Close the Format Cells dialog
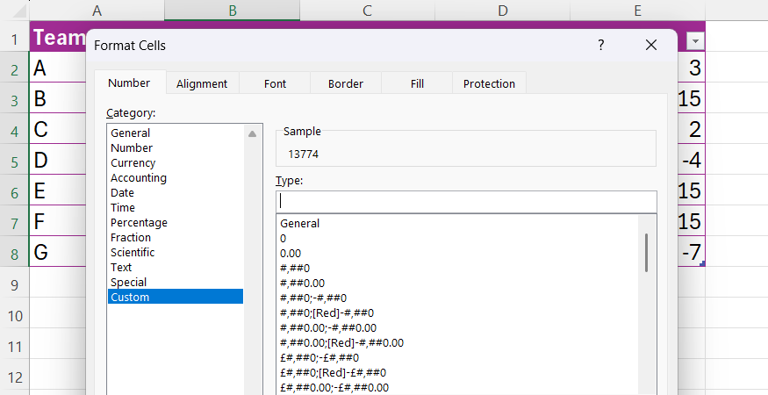The width and height of the screenshot is (768, 395). (x=651, y=45)
